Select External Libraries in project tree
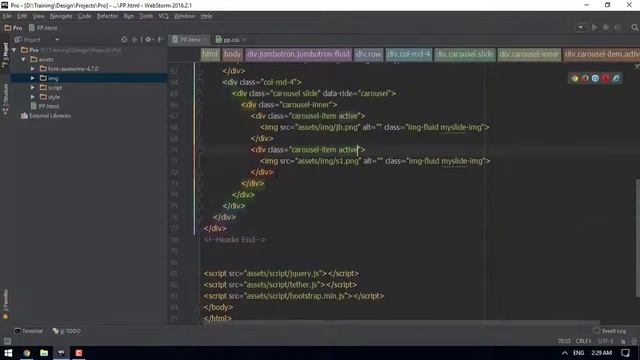This screenshot has width=640, height=360. pos(46,116)
